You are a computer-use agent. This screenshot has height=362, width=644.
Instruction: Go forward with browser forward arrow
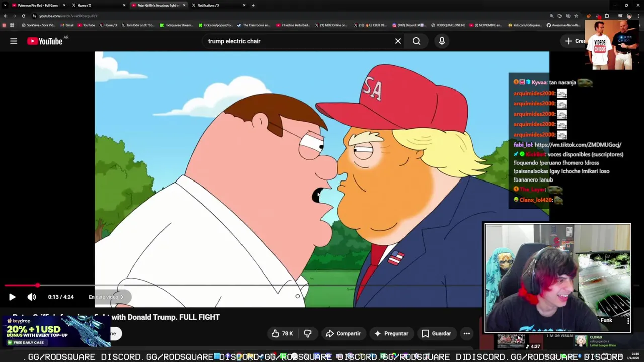click(x=15, y=16)
